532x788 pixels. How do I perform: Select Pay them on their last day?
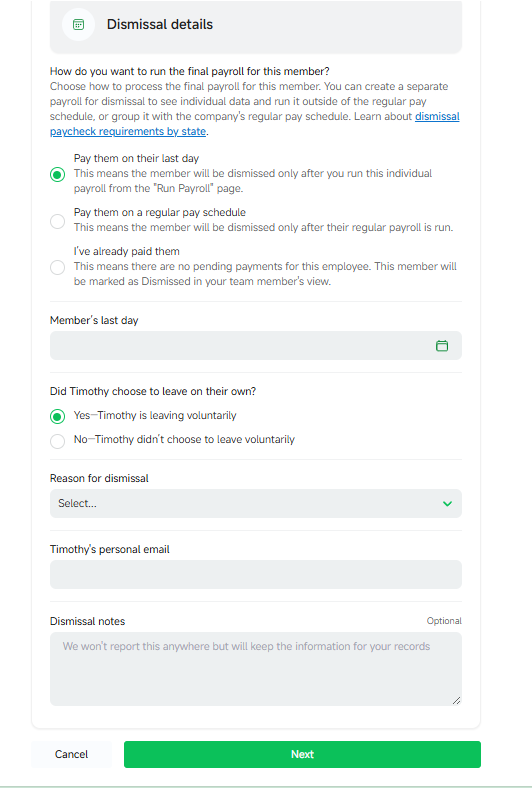[58, 174]
